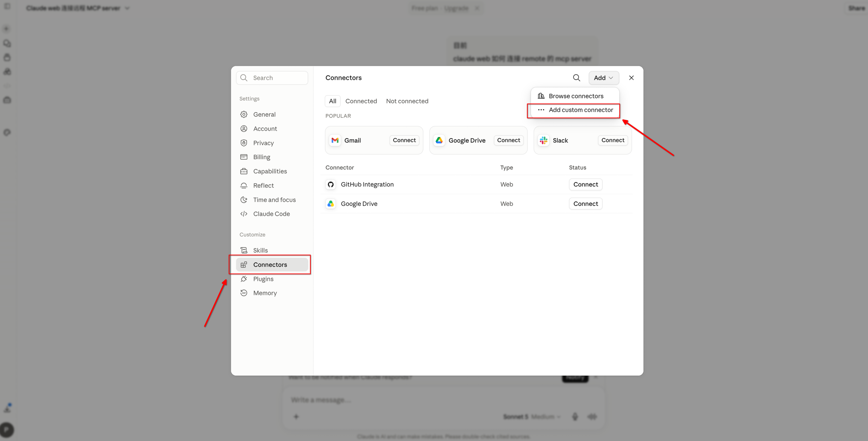Click the Upgrade link in background banner
This screenshot has width=868, height=441.
coord(456,8)
